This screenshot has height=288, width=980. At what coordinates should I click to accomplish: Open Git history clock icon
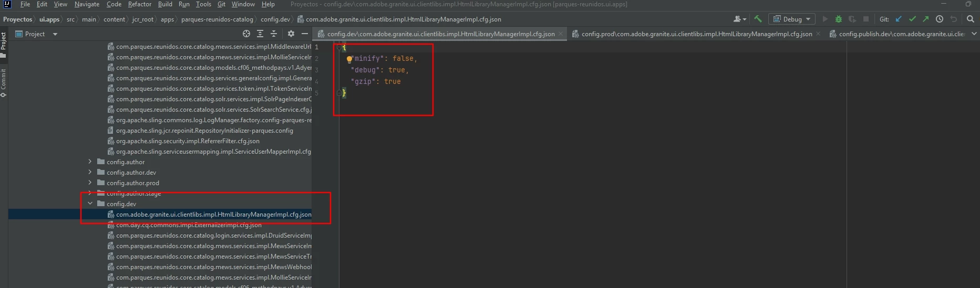pos(940,19)
